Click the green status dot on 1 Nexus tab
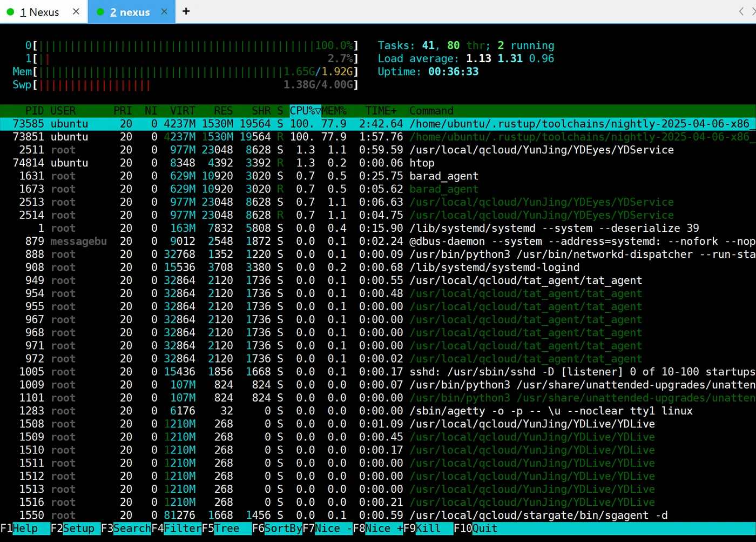Viewport: 756px width, 542px height. [x=10, y=12]
